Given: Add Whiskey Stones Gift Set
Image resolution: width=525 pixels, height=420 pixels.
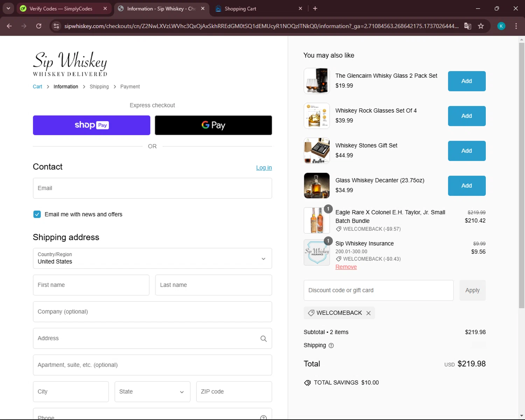Looking at the screenshot, I should (467, 151).
